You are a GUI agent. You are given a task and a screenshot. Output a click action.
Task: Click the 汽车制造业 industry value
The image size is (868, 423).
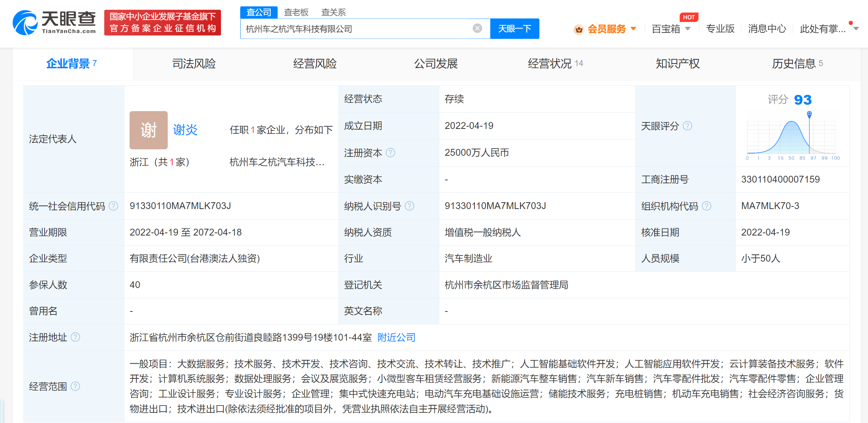point(468,259)
